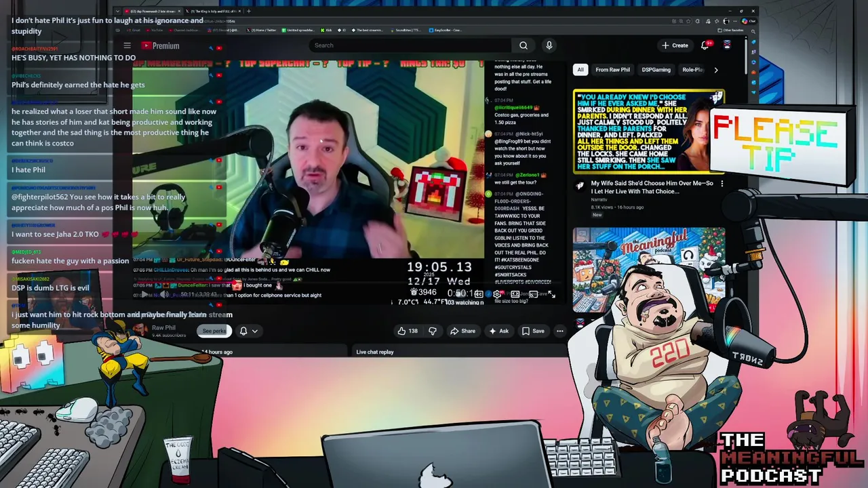Select the All filter chip
Image resolution: width=868 pixels, height=488 pixels.
click(580, 70)
